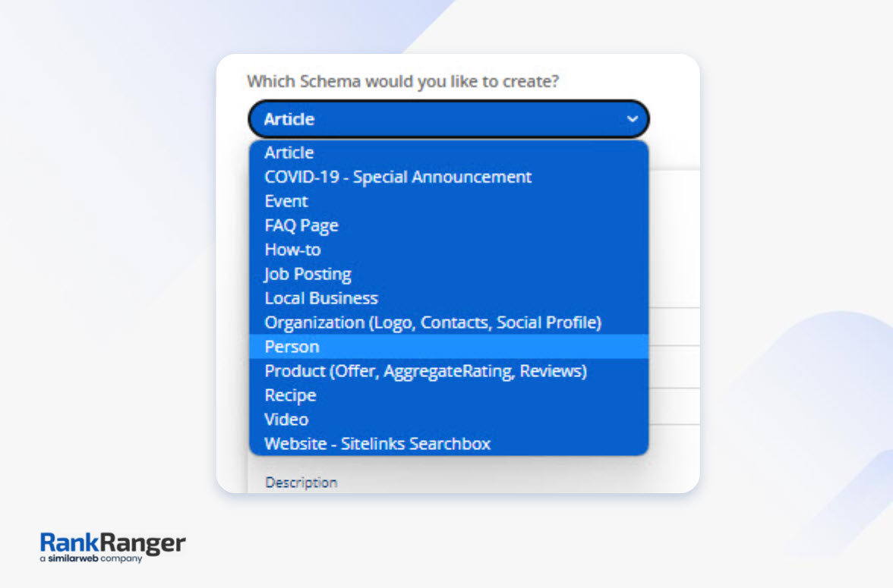Click the similarweb company tagline
This screenshot has height=588, width=893.
click(x=91, y=559)
